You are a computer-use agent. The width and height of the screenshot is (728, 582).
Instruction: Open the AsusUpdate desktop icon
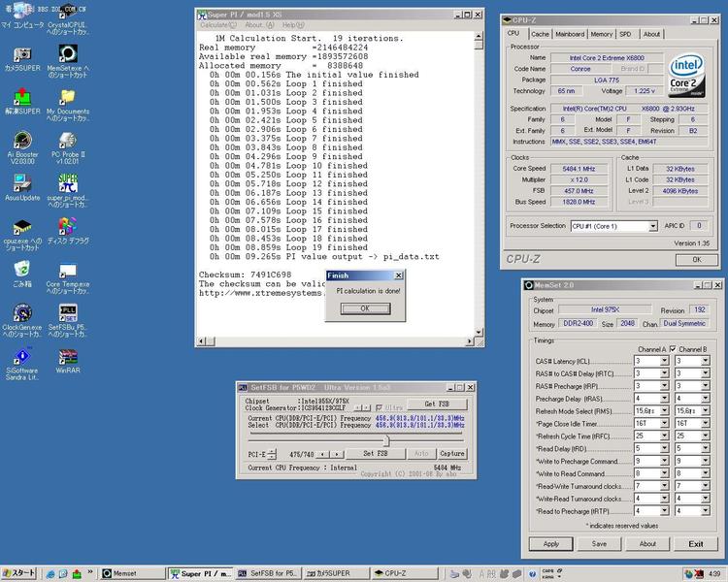pos(22,187)
